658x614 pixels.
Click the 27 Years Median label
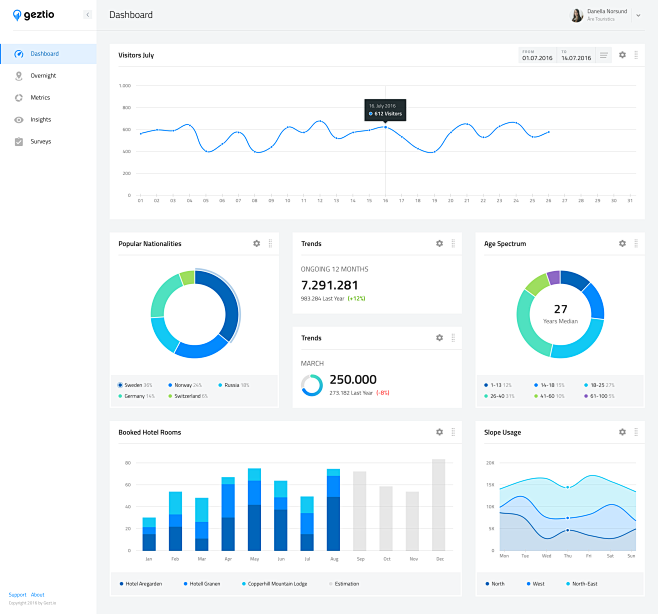(560, 314)
